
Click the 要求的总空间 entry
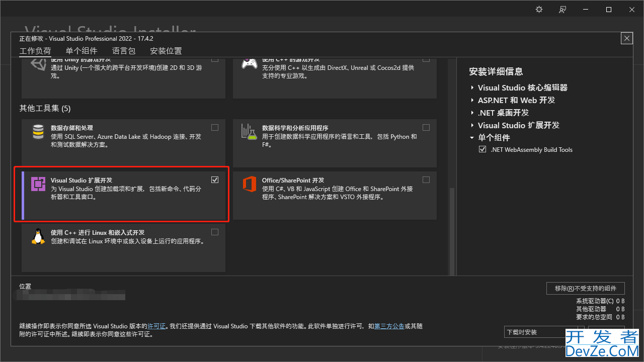point(600,317)
